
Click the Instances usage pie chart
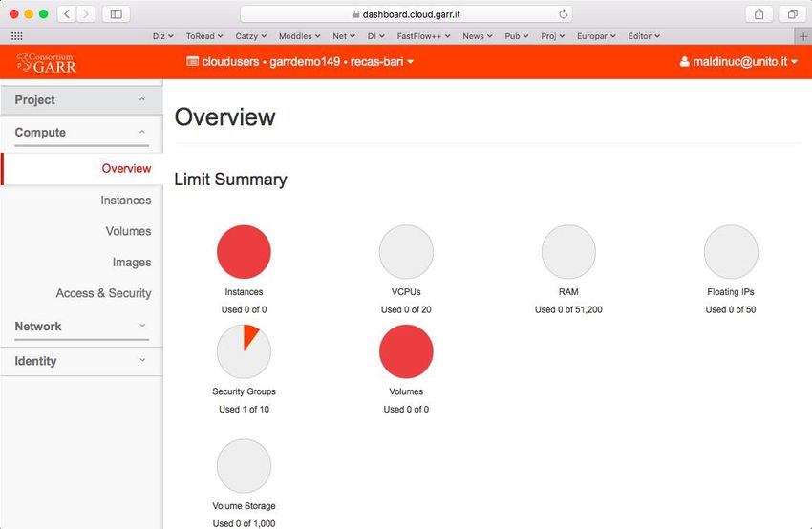tap(244, 252)
